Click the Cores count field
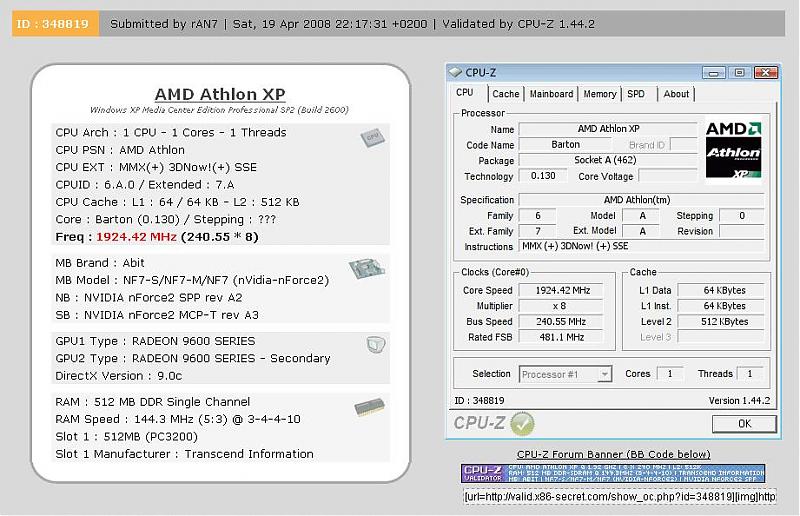The image size is (800, 516). (669, 374)
